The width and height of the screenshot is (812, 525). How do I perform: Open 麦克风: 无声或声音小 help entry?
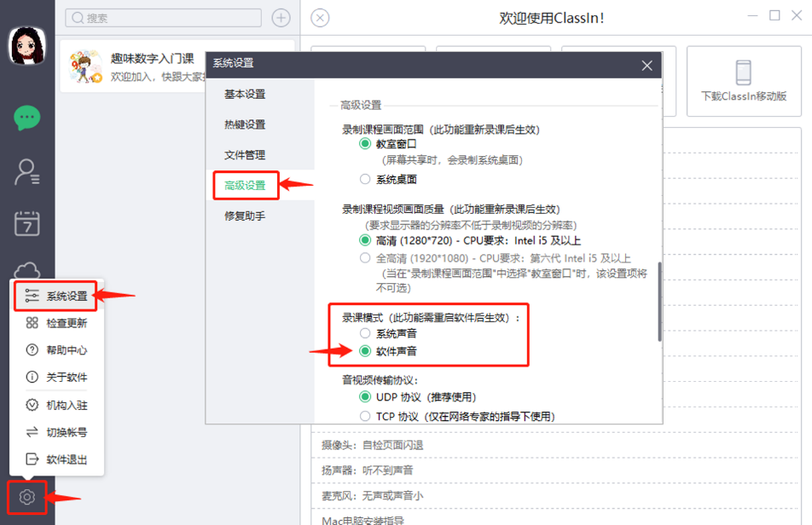(373, 496)
